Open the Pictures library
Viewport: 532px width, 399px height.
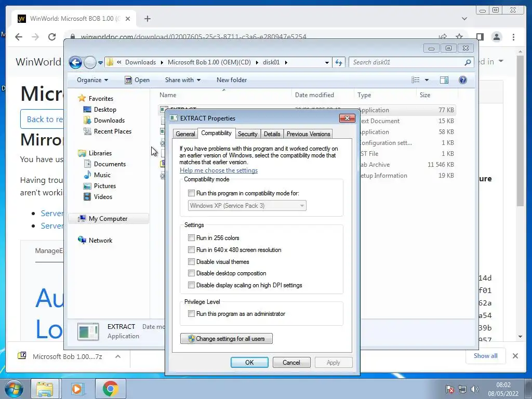click(104, 186)
